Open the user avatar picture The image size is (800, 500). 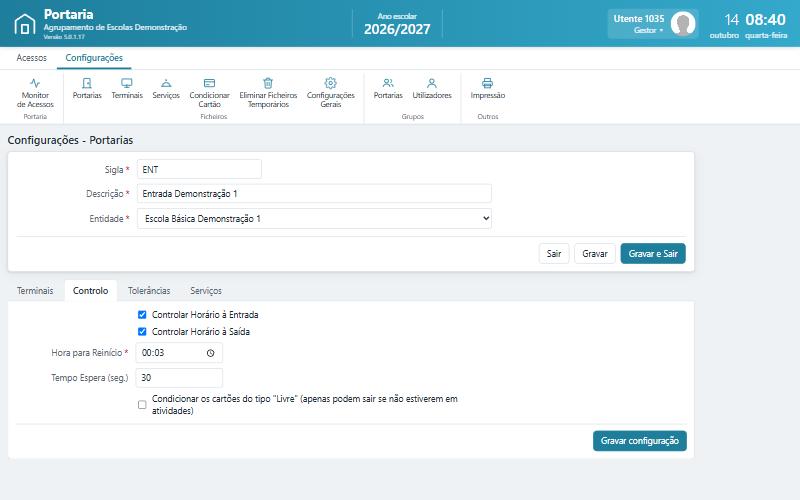click(683, 24)
